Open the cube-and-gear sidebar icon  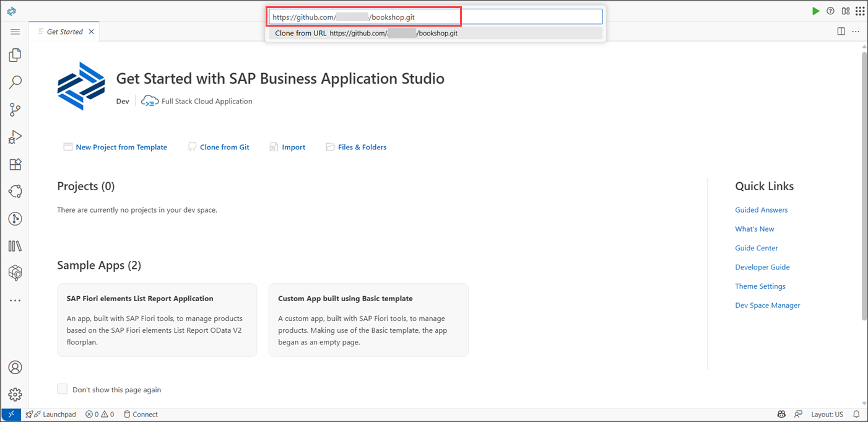15,273
